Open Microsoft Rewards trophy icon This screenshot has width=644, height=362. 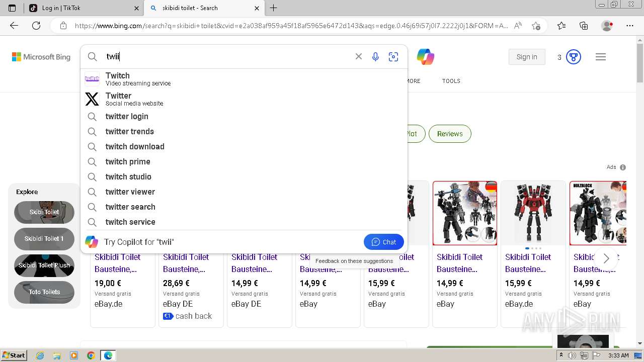(574, 57)
